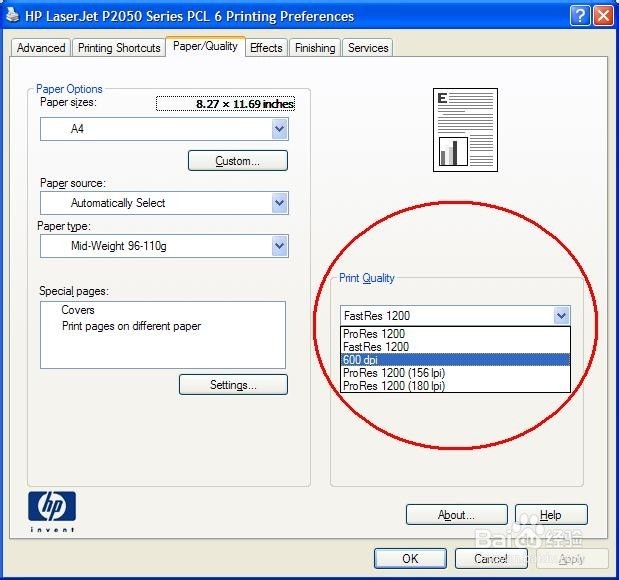The image size is (619, 580).
Task: Open the Finishing tab
Action: (315, 48)
